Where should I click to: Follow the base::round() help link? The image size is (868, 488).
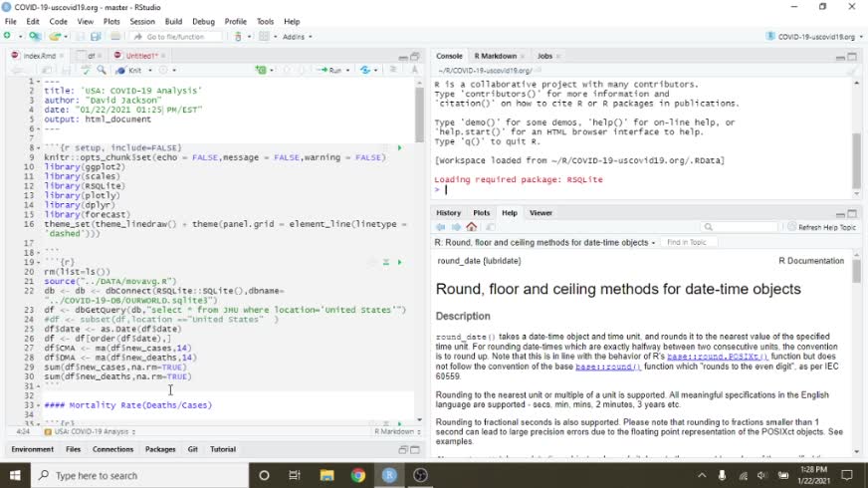tap(608, 366)
